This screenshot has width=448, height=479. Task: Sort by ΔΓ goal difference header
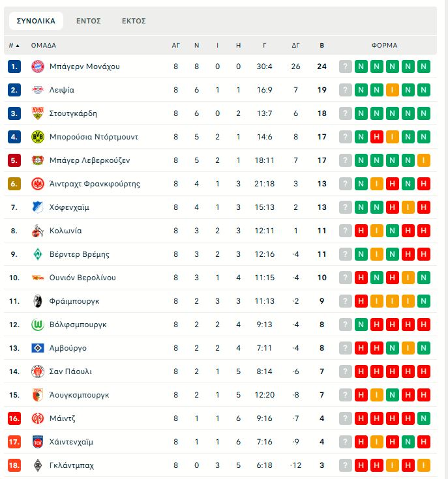pyautogui.click(x=295, y=46)
